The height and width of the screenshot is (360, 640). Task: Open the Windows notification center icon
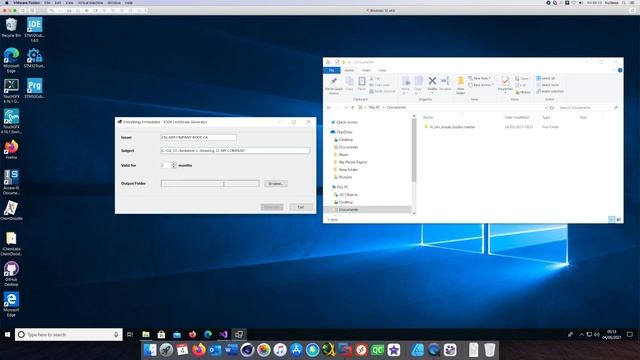pyautogui.click(x=630, y=335)
